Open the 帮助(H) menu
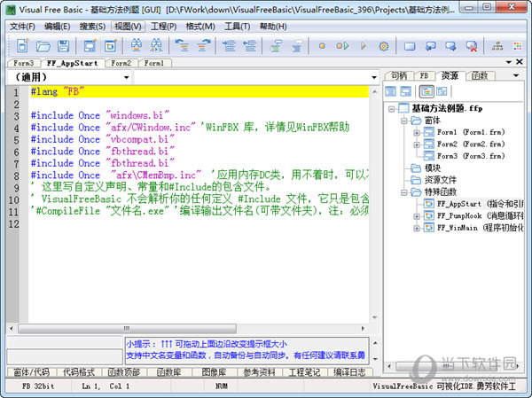The width and height of the screenshot is (532, 398). [273, 27]
